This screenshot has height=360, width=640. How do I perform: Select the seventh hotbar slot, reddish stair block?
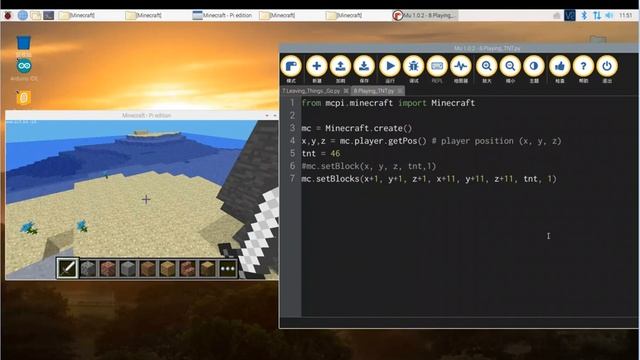[x=187, y=268]
